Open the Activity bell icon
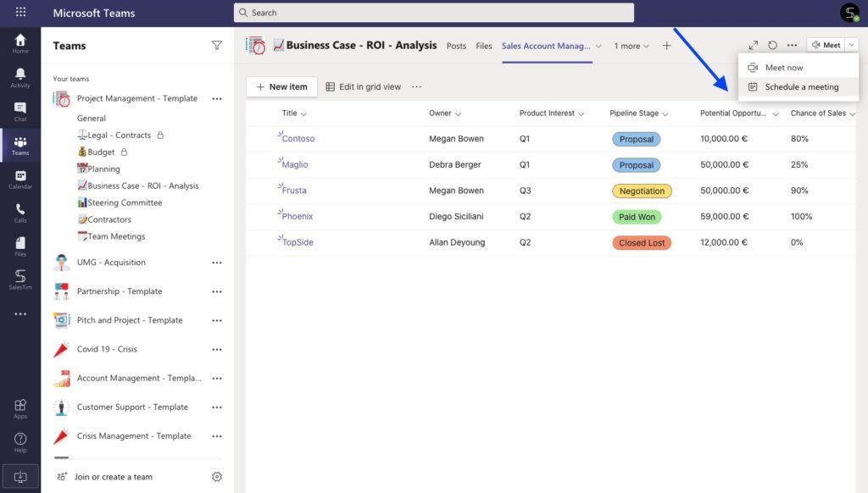The width and height of the screenshot is (868, 493). [20, 77]
